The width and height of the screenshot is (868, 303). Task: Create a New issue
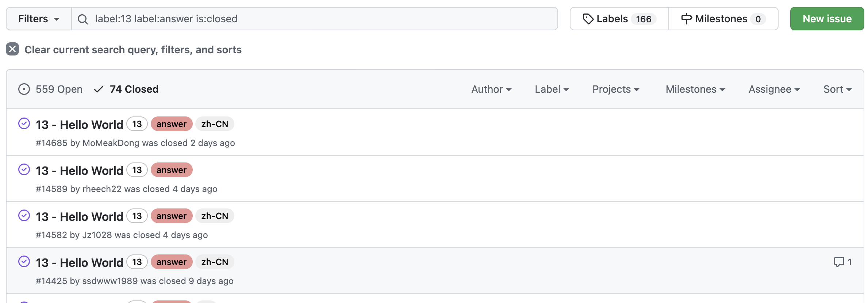click(x=827, y=19)
